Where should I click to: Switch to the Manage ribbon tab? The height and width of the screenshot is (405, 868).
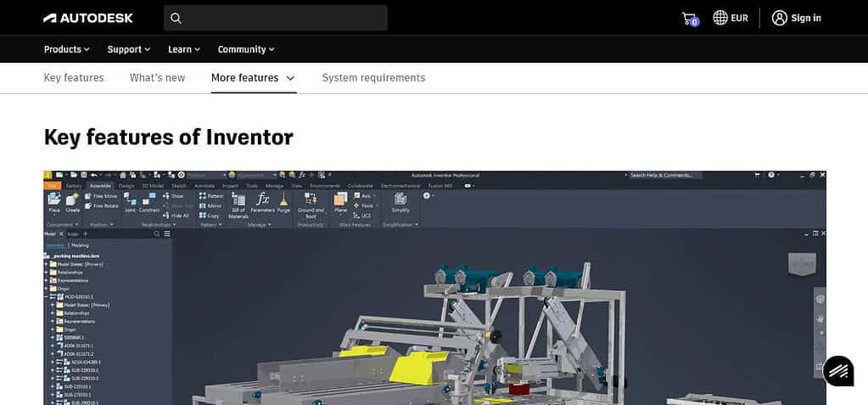point(275,186)
